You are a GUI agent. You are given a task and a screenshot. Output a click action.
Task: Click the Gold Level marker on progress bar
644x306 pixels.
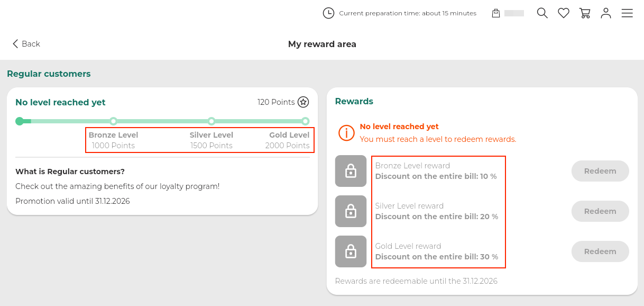[x=305, y=121]
